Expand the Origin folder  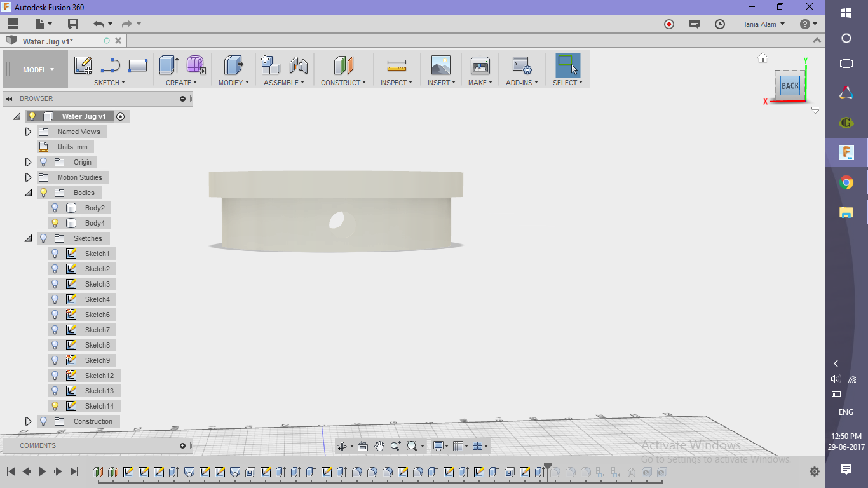coord(28,162)
